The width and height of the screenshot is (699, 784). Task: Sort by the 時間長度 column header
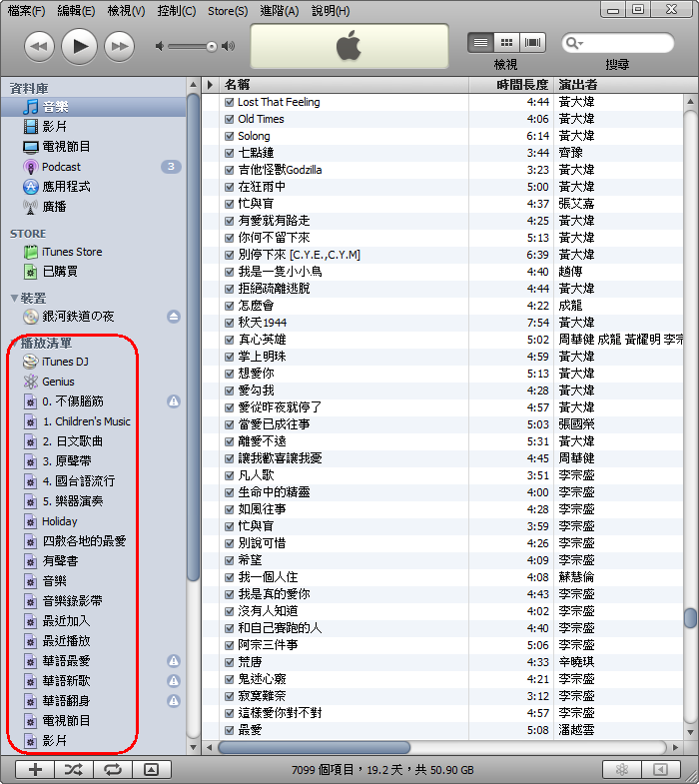511,85
